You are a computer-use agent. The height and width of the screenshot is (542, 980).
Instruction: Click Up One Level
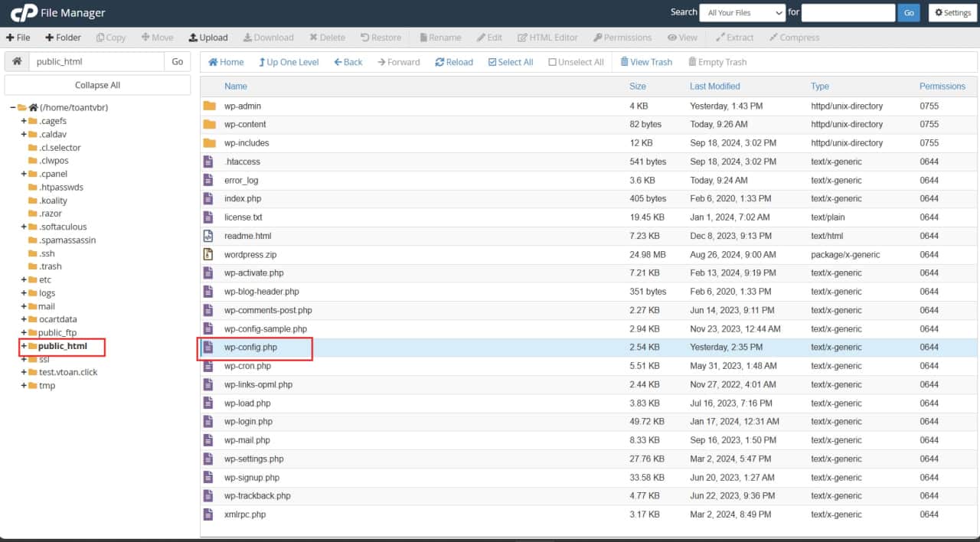[289, 62]
